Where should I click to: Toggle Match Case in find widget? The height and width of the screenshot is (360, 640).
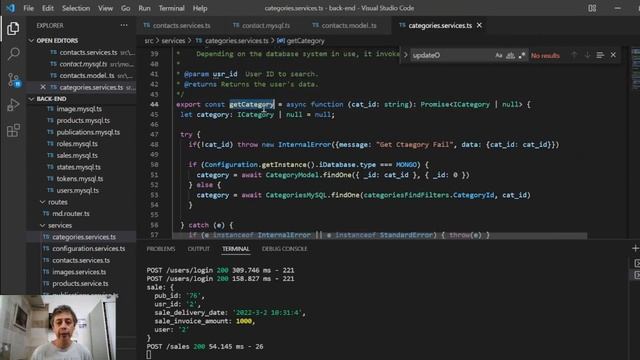(x=498, y=55)
